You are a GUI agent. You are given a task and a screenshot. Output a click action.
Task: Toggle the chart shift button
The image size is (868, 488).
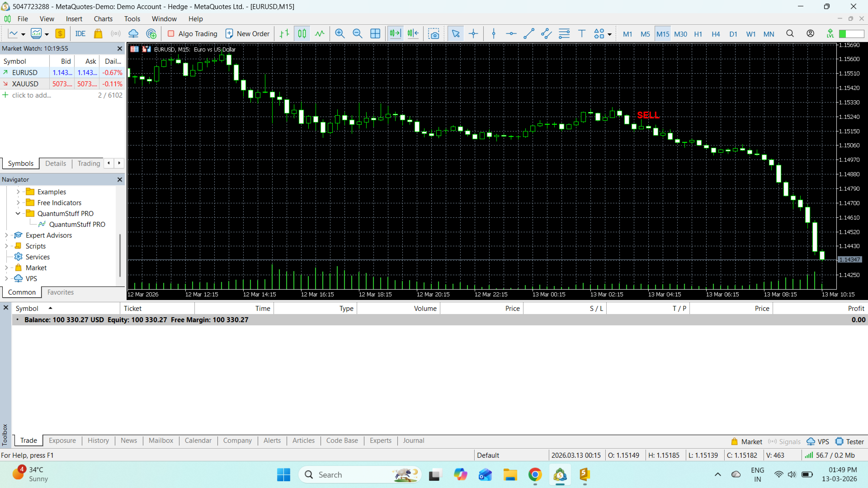(413, 34)
